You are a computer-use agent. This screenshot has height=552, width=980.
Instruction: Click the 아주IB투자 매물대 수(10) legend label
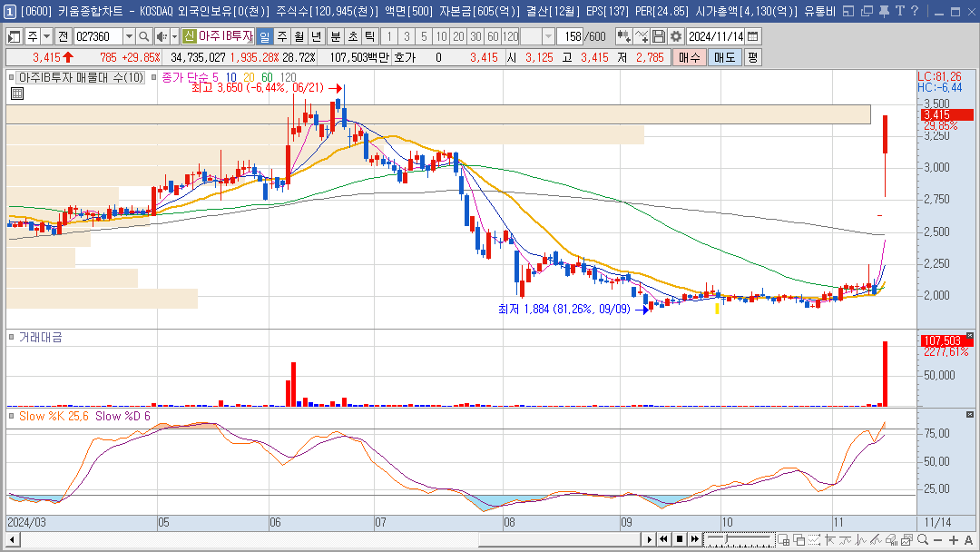[81, 77]
